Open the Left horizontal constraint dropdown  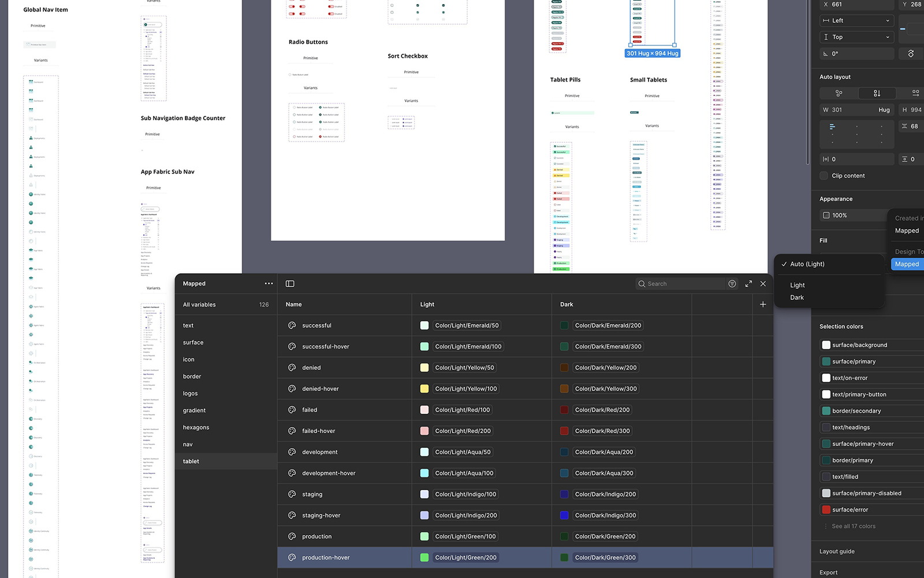(857, 21)
